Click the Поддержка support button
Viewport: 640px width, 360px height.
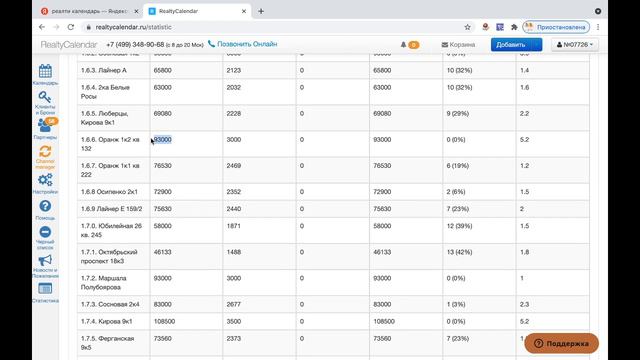point(561,343)
